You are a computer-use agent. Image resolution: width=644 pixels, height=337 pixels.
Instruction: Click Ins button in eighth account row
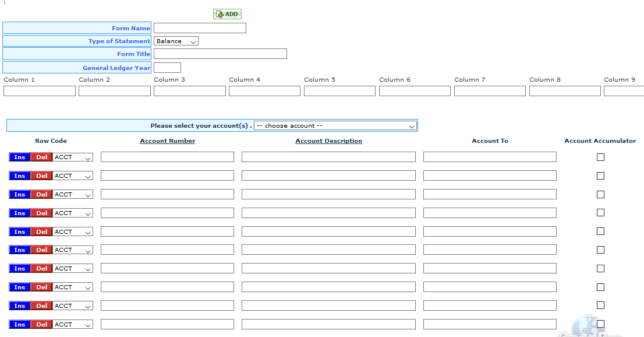20,287
